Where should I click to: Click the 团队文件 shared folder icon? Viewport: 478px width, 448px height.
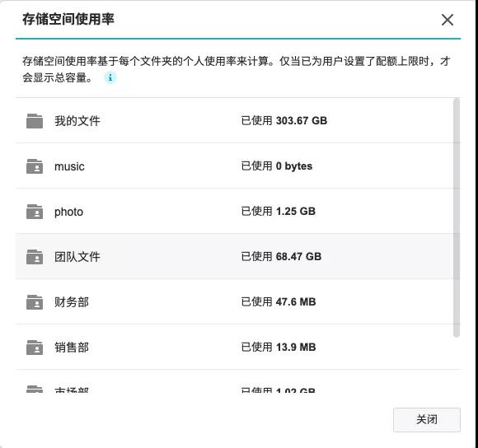pyautogui.click(x=35, y=257)
